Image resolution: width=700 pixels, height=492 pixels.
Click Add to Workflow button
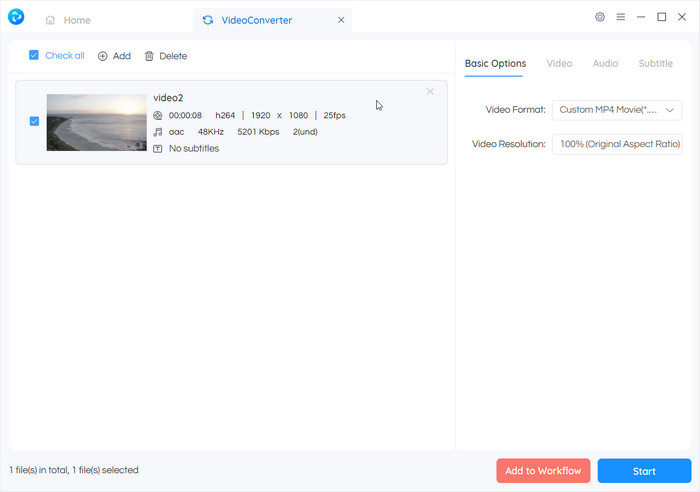pyautogui.click(x=543, y=471)
